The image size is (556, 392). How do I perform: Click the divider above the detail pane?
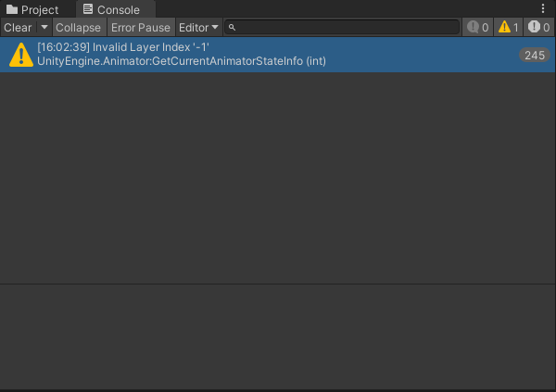278,284
